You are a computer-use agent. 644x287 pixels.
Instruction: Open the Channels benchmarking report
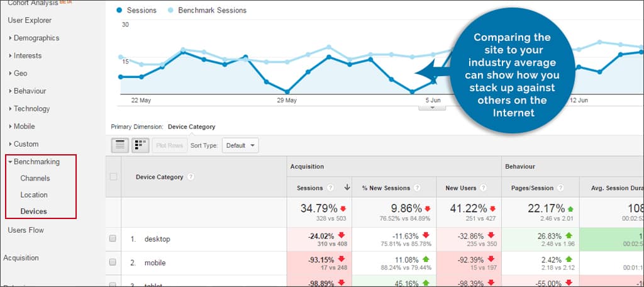35,178
